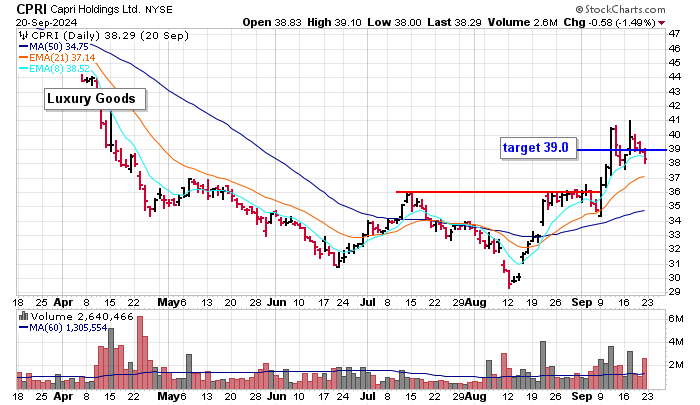
Task: Click the target 39.0 annotation label
Action: [x=538, y=148]
